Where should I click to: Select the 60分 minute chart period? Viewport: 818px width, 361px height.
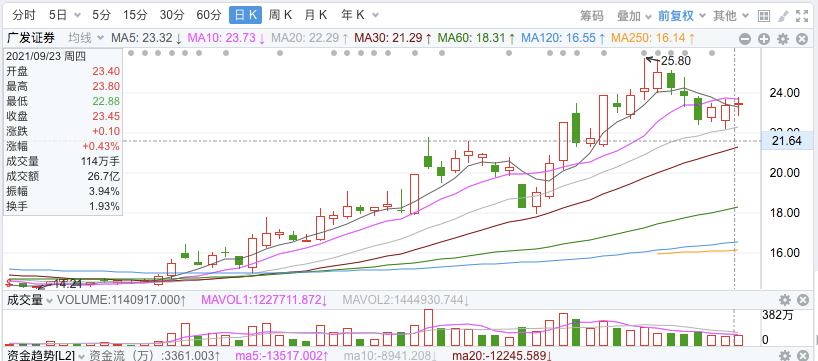click(209, 15)
